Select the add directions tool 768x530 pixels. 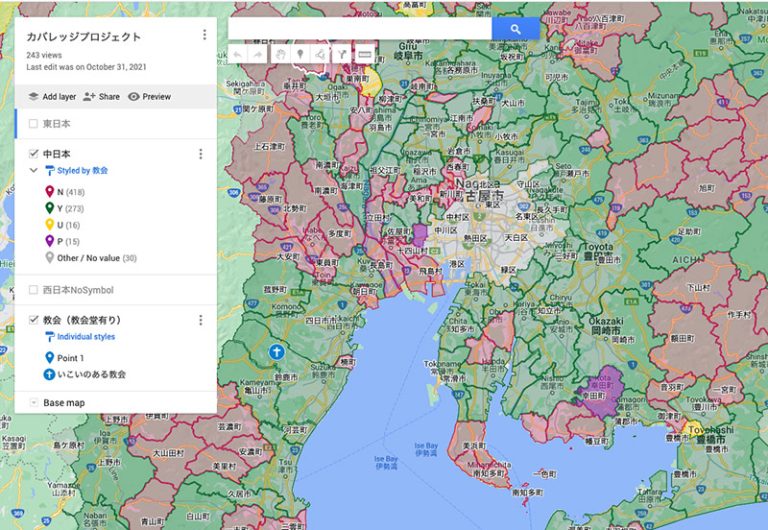[341, 54]
